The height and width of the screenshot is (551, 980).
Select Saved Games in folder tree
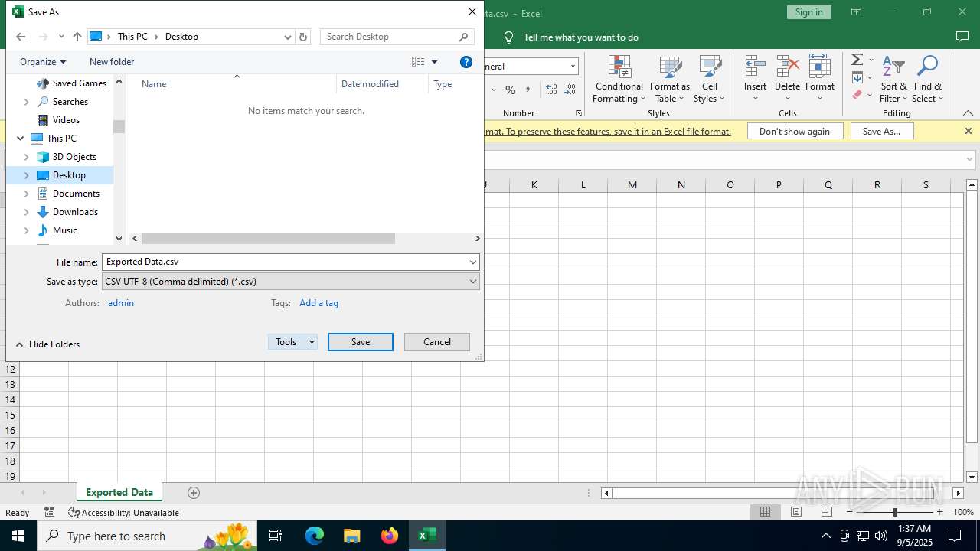pos(79,83)
